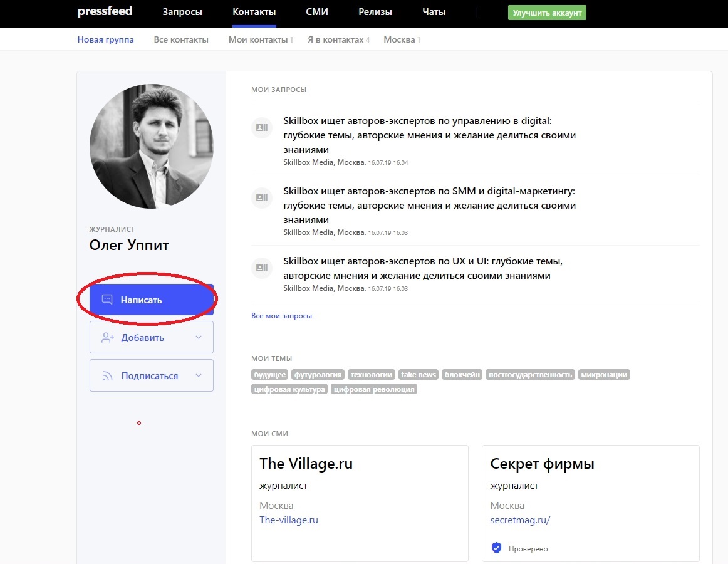
Task: Switch to the Все контакты tab
Action: click(181, 39)
